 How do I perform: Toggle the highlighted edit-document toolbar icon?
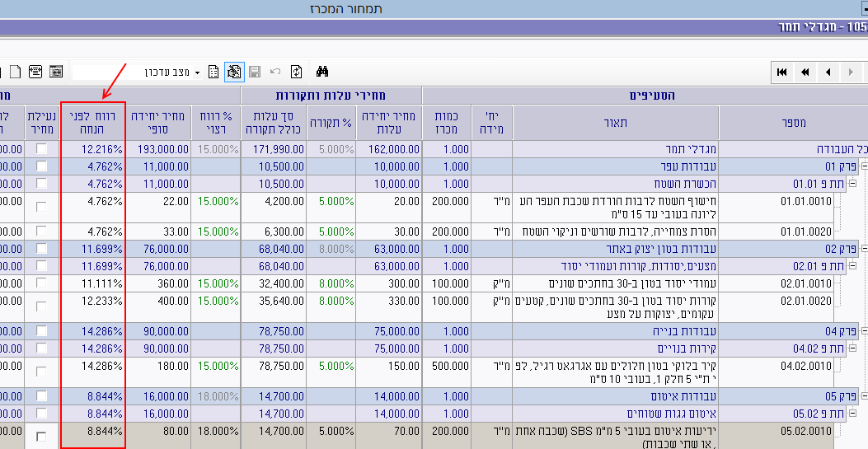[234, 72]
